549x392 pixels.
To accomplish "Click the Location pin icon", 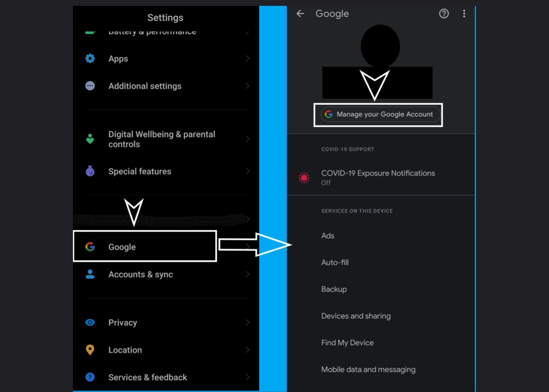I will 90,350.
